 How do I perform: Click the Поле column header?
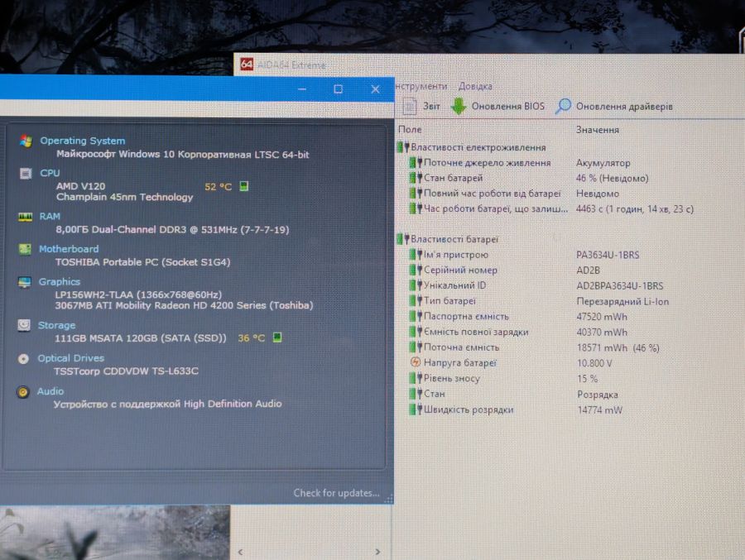click(x=410, y=129)
